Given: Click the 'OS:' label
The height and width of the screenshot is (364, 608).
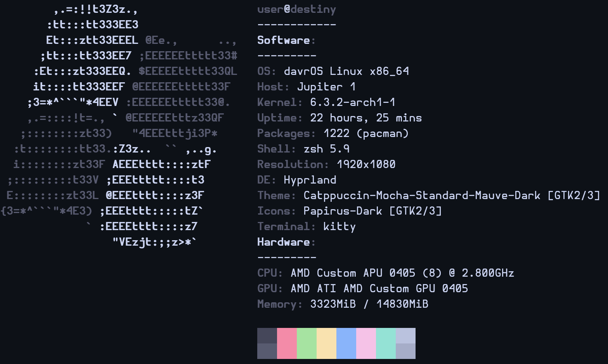Looking at the screenshot, I should tap(267, 71).
